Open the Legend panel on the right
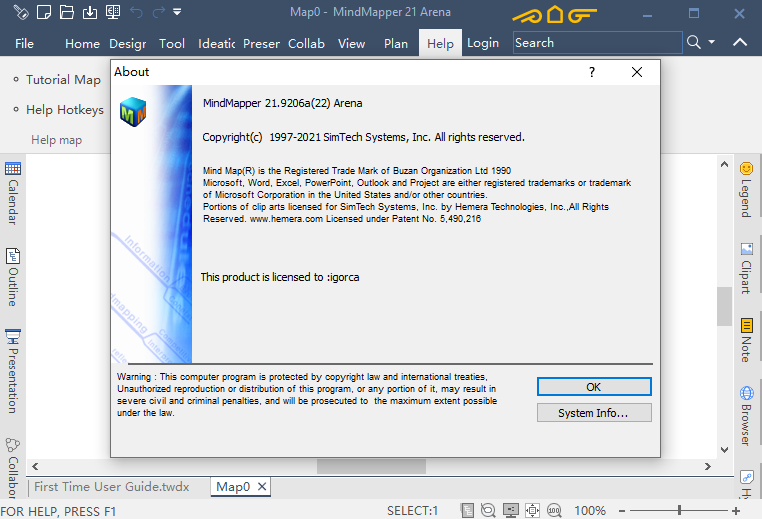 (746, 190)
